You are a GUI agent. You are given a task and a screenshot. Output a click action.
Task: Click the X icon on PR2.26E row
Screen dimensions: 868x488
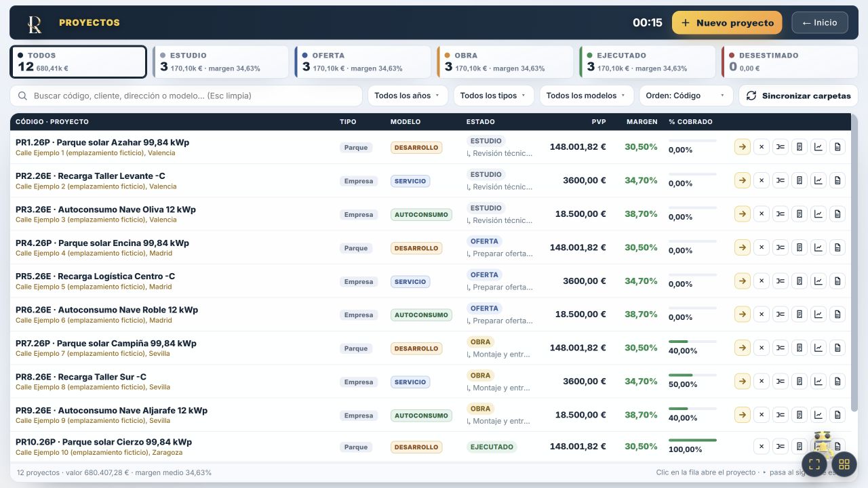click(x=762, y=180)
